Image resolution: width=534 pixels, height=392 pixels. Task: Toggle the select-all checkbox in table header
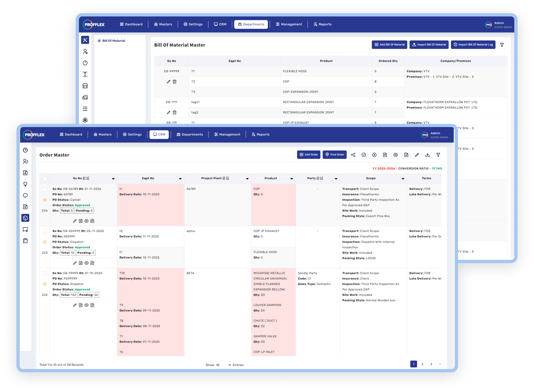coord(45,179)
